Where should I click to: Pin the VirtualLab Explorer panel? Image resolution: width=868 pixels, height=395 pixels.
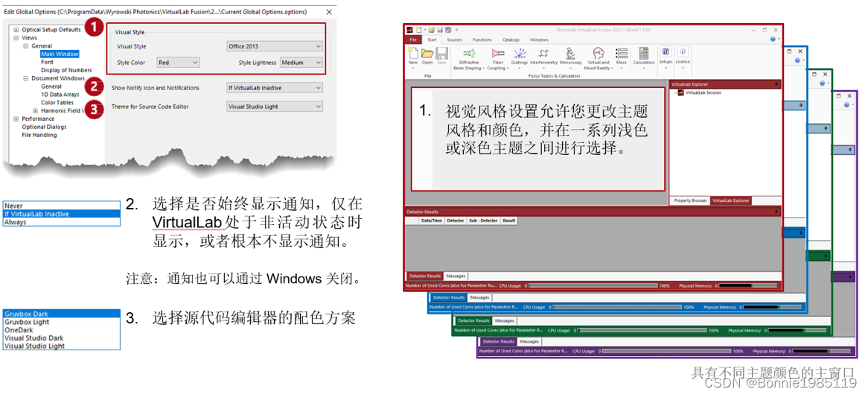click(x=776, y=84)
